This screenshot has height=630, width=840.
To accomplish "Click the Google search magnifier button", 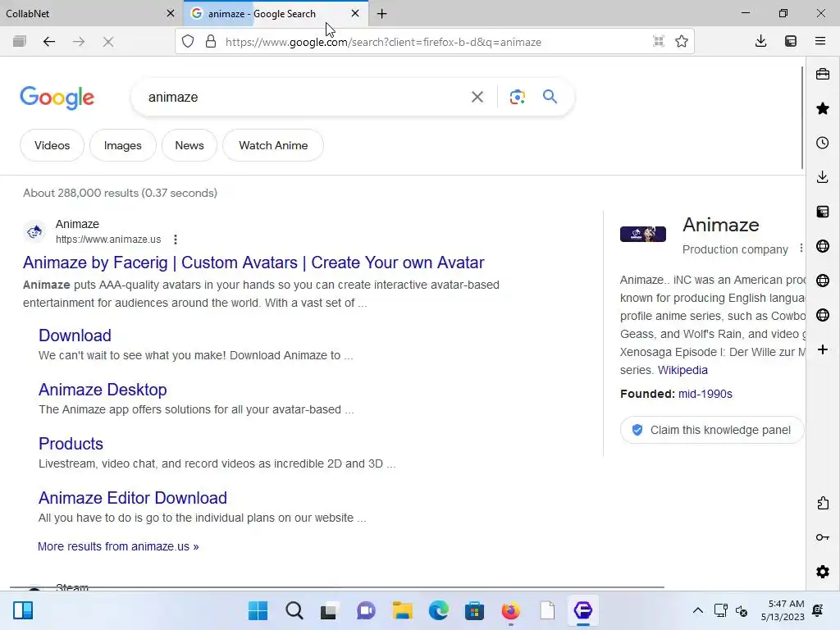I will 550,97.
